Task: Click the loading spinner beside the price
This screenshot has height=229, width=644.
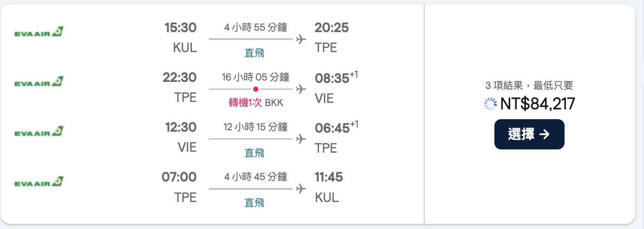Action: click(490, 104)
